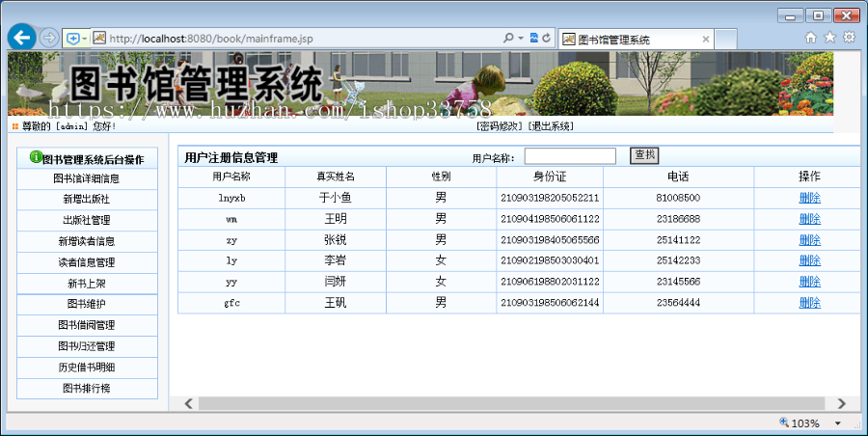Image resolution: width=868 pixels, height=436 pixels.
Task: Delete user lnyxb via 删除 link
Action: click(809, 198)
